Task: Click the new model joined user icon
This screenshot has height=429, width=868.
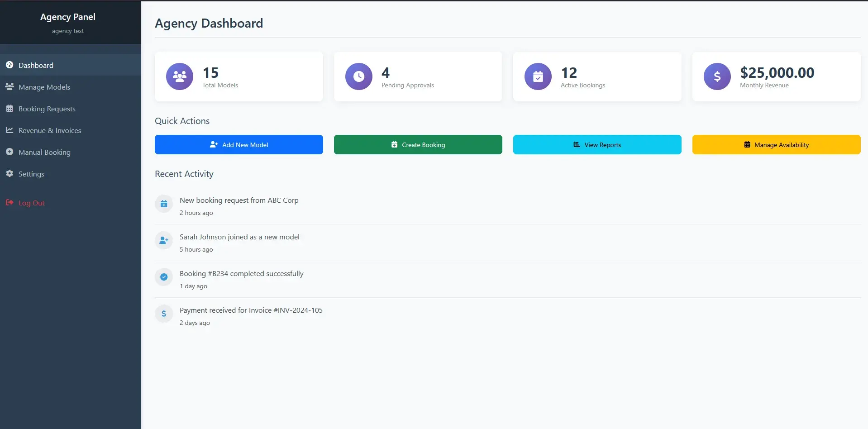Action: pos(164,241)
